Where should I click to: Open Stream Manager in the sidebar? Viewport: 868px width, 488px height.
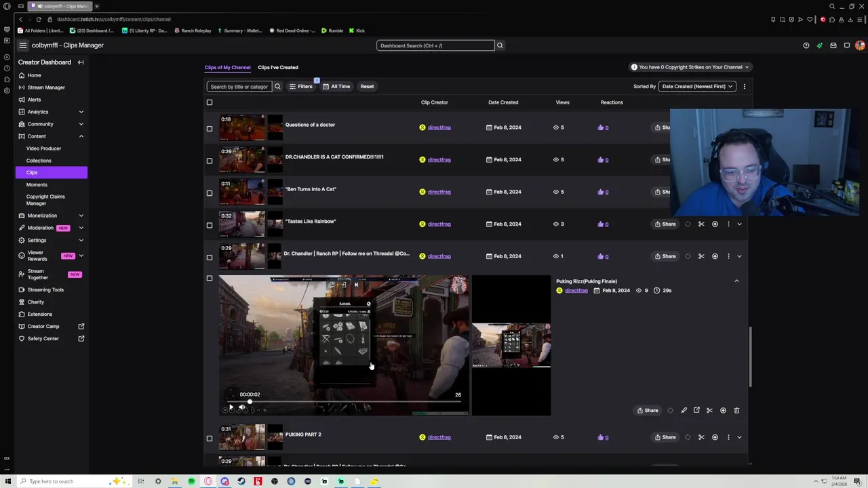46,87
